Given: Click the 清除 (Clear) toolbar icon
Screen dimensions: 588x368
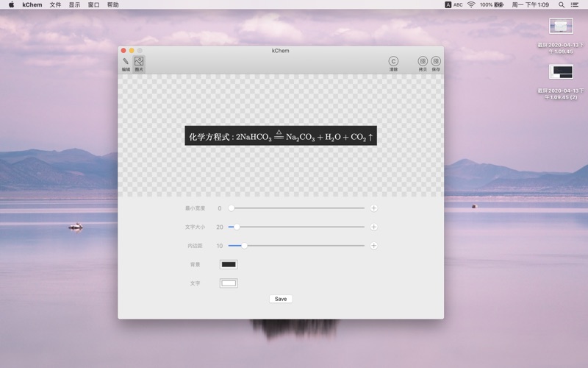Looking at the screenshot, I should 393,63.
